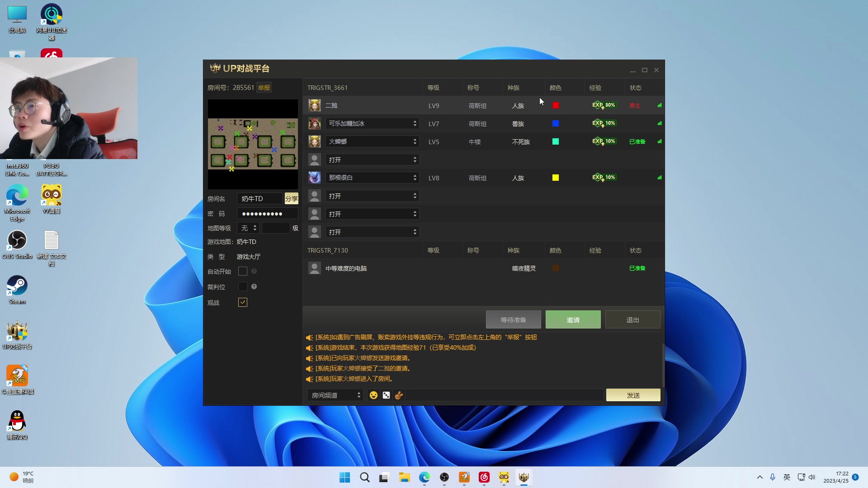The height and width of the screenshot is (488, 868).
Task: Click the red color swatch for 二抛
Action: click(556, 105)
